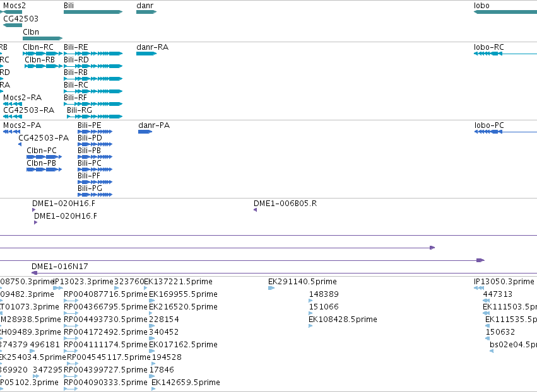Select the lobo-PC coding sequence
The image size is (537, 392).
point(505,132)
